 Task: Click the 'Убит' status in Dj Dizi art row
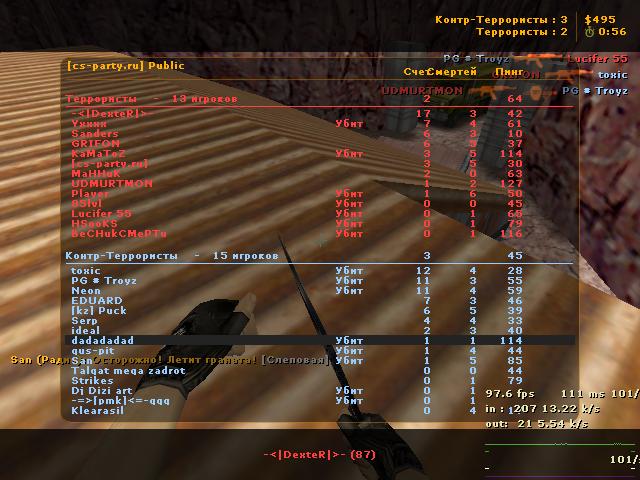point(349,391)
